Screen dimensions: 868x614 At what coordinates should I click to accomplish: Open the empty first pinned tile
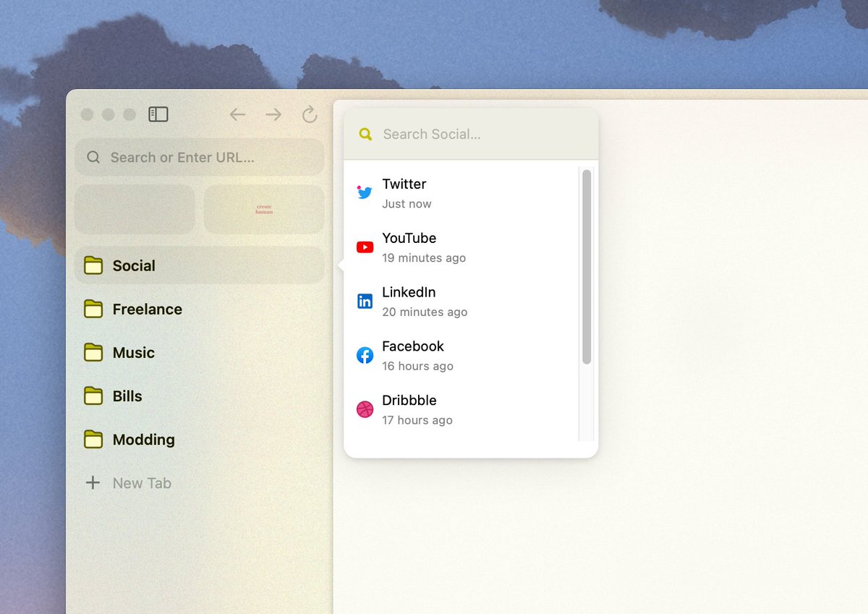tap(135, 209)
